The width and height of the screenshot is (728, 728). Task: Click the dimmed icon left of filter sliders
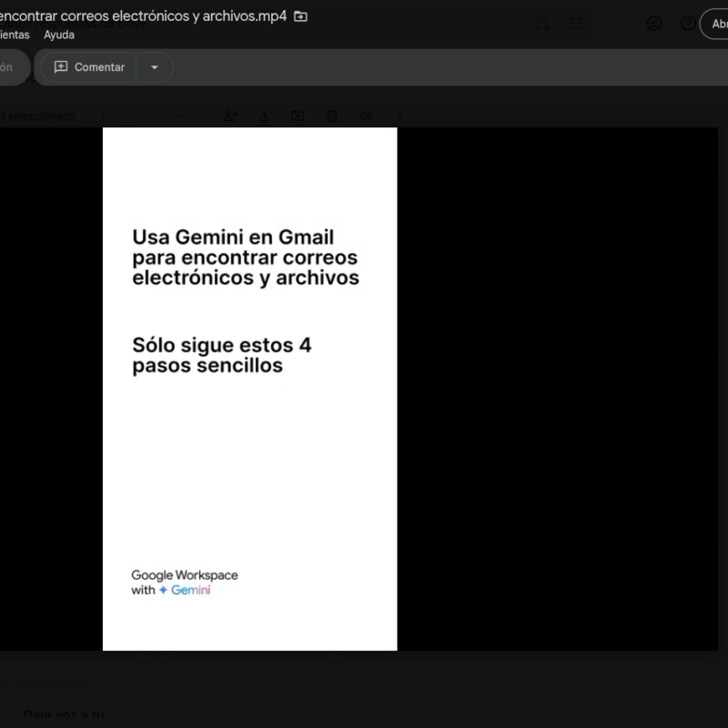tap(542, 24)
